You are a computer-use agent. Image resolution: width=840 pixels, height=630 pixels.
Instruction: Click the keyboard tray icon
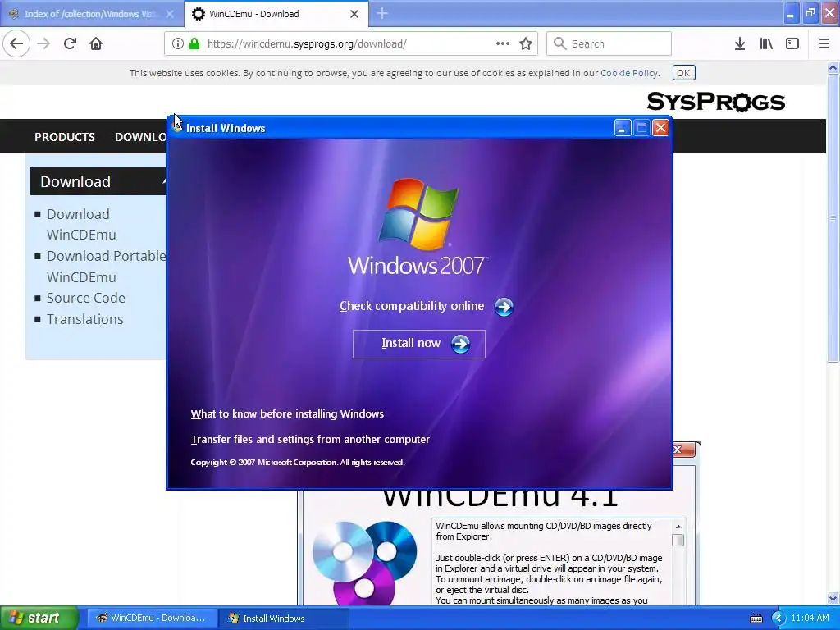click(756, 619)
